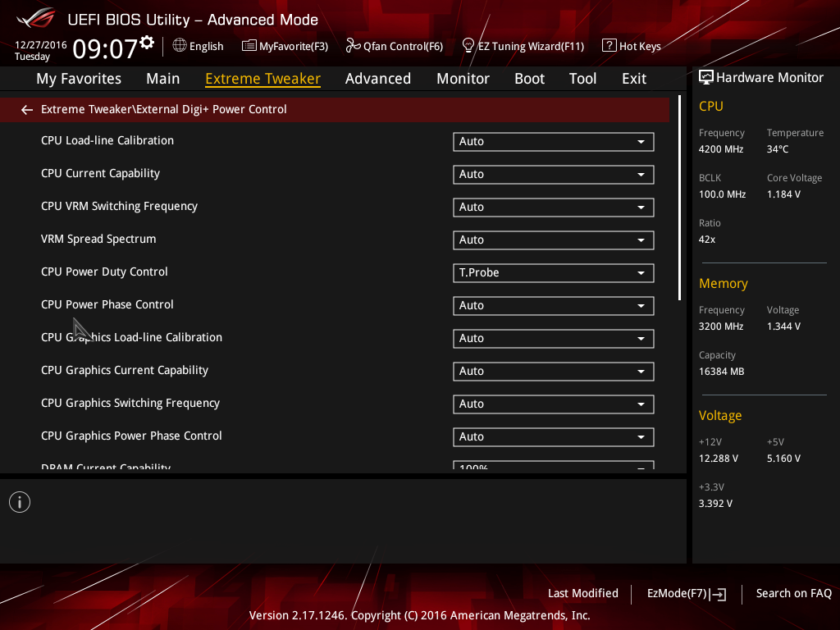The height and width of the screenshot is (630, 840).
Task: Click Last Modified button
Action: tap(583, 594)
